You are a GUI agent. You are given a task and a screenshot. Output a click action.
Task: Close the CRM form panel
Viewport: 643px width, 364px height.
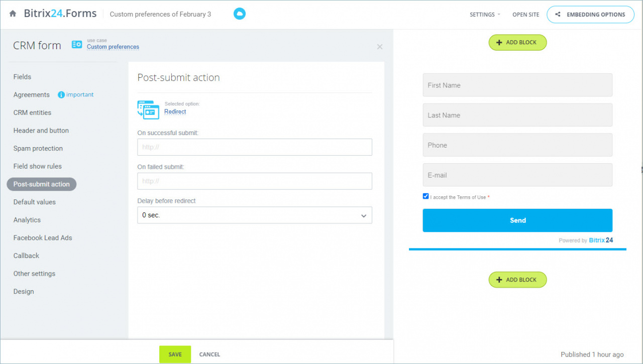(380, 47)
